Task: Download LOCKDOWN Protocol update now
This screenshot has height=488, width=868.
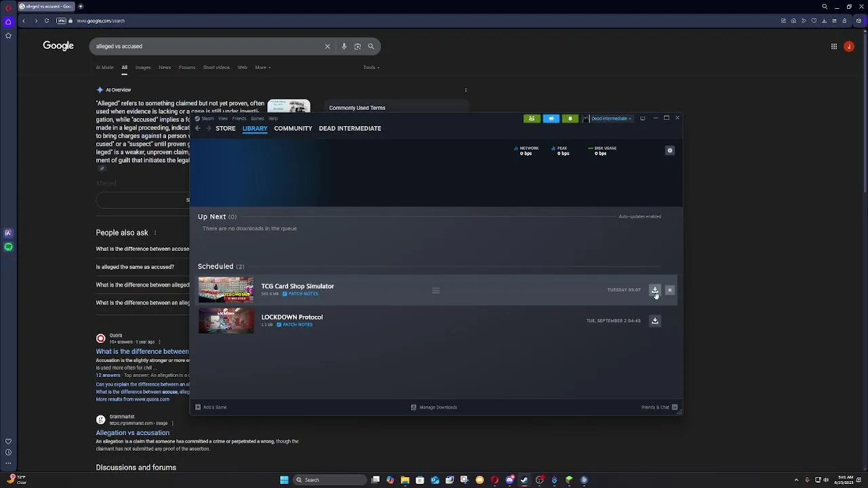Action: [x=654, y=321]
